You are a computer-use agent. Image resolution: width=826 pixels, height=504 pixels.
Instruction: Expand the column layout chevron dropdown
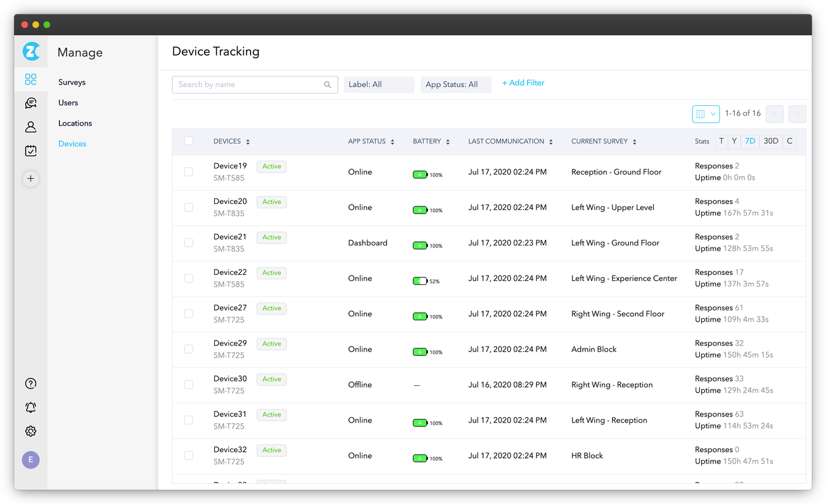coord(711,114)
